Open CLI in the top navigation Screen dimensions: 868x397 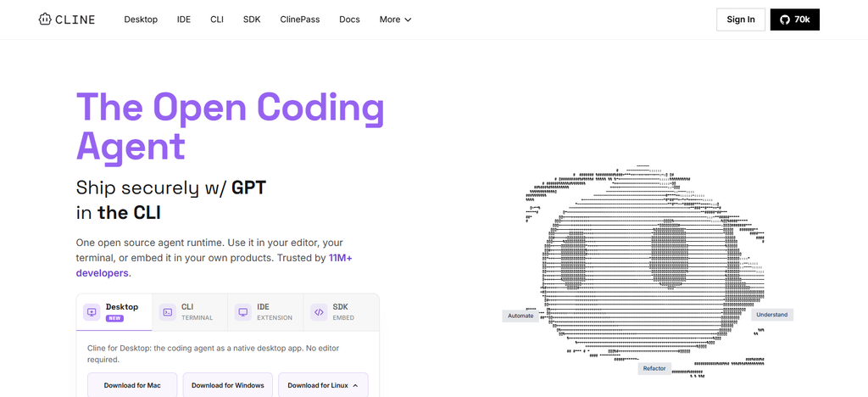pos(217,20)
